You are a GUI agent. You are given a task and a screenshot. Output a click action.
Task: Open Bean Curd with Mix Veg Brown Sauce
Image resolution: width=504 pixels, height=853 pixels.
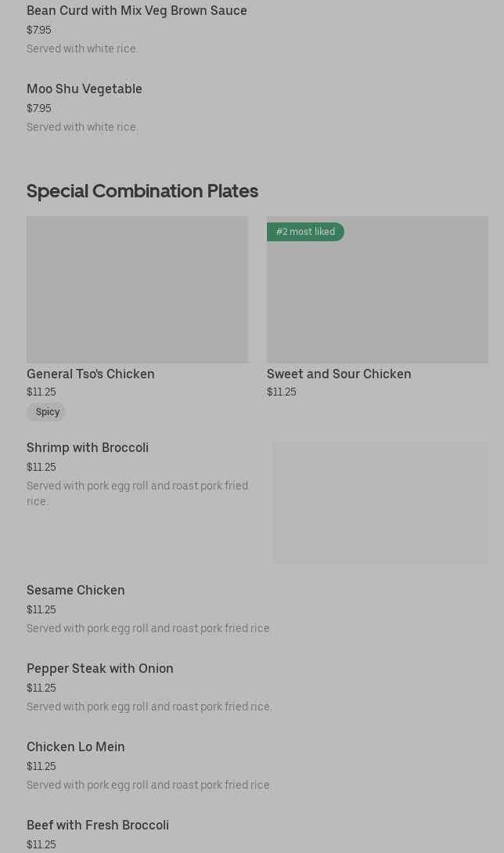pyautogui.click(x=137, y=11)
